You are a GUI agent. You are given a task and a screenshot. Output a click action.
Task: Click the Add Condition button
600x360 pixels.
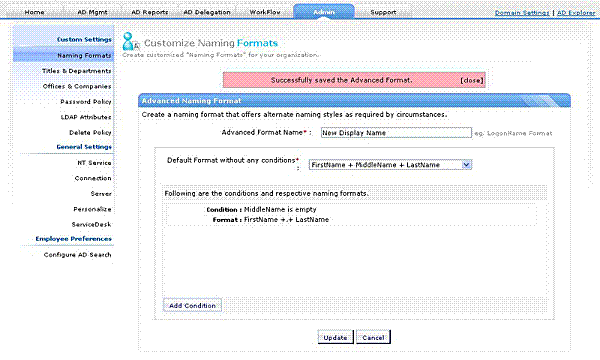[x=192, y=305]
